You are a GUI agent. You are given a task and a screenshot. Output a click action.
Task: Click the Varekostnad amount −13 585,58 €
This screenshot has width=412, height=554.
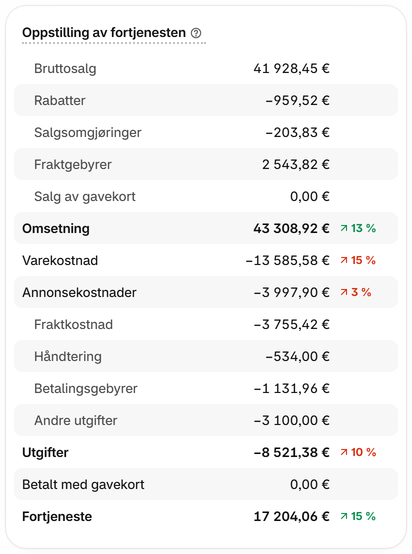pos(288,260)
